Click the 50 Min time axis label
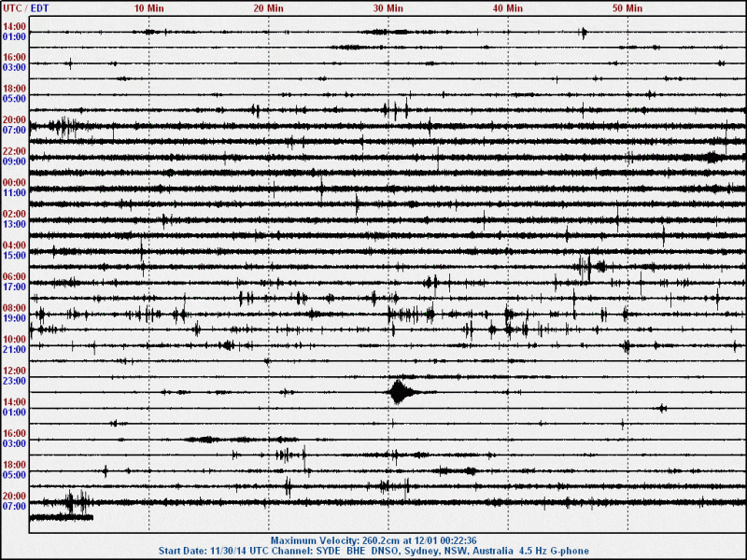Viewport: 747px width, 560px height. click(627, 7)
